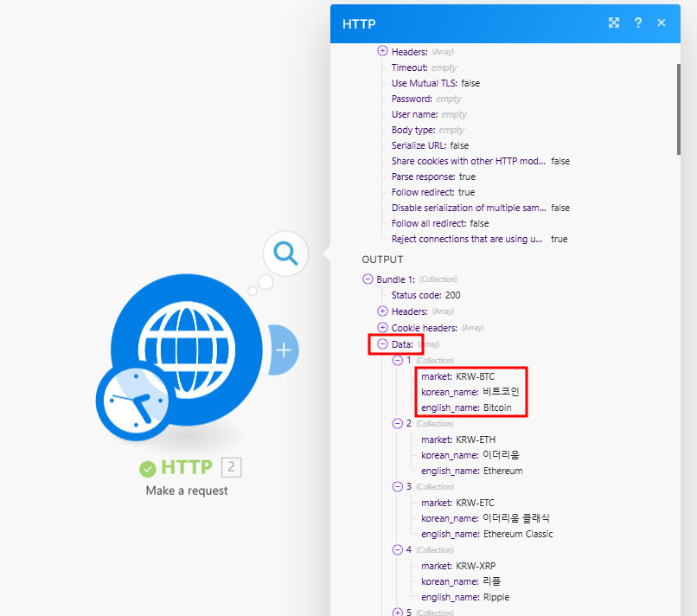This screenshot has height=616, width=697.
Task: Collapse item 4 collection with Ripple
Action: (x=398, y=550)
